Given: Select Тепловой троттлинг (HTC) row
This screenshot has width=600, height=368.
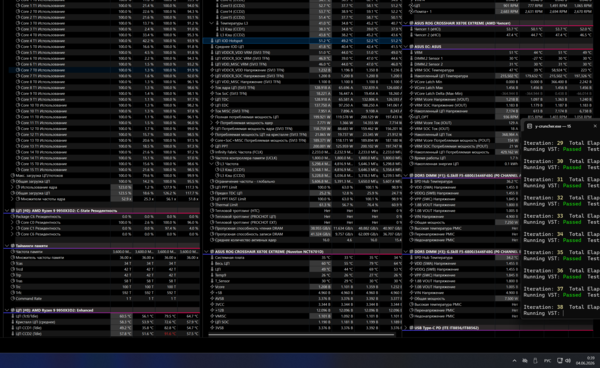Looking at the screenshot, I should (303, 211).
